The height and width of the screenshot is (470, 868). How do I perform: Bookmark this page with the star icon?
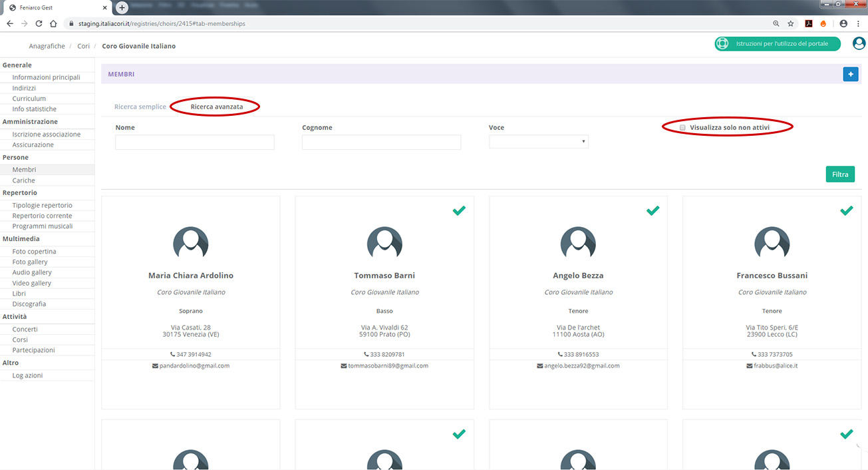(791, 23)
